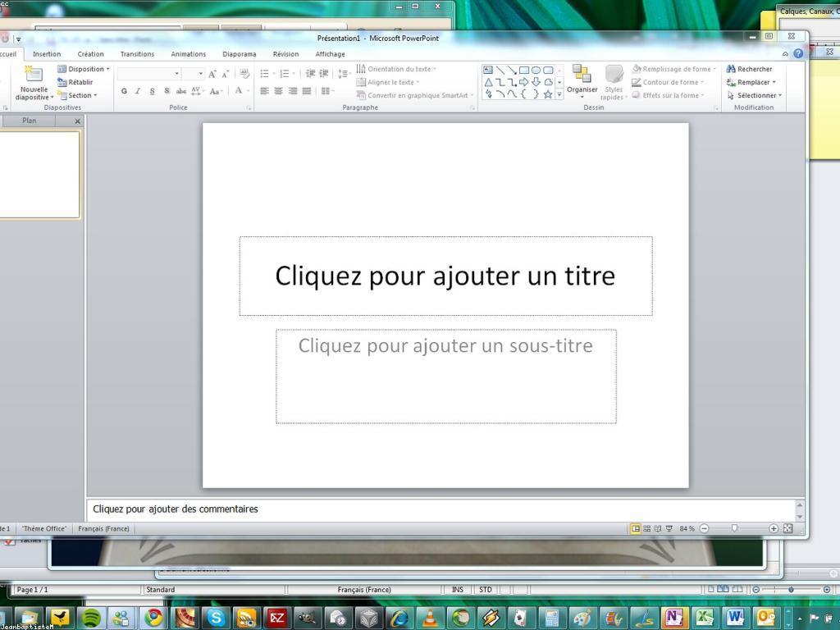Open the Disposition layout dropdown
Viewport: 840px width, 630px height.
click(84, 69)
